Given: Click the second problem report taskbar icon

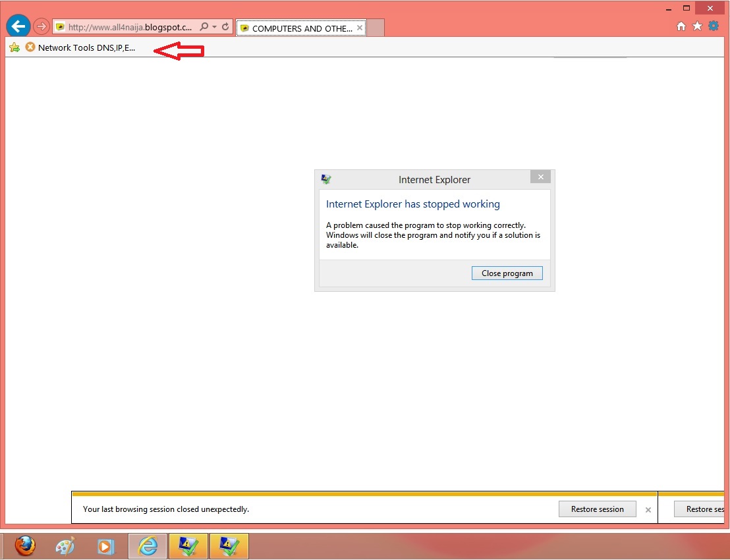Looking at the screenshot, I should (x=229, y=546).
